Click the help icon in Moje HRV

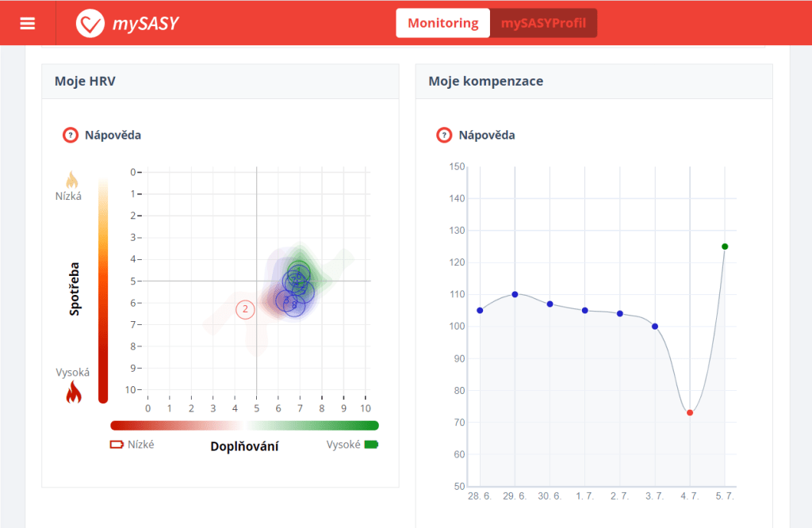click(71, 135)
